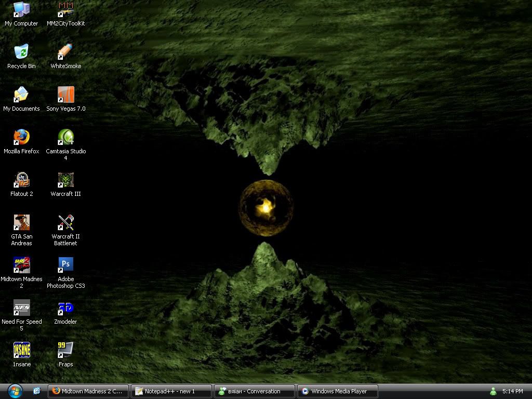Switch to Notepad++ taskbar item
This screenshot has height=399, width=532.
coord(171,391)
